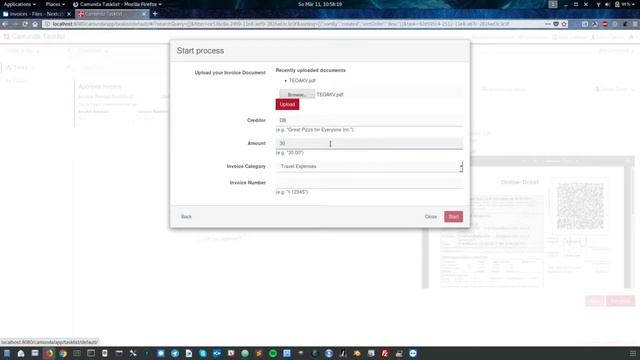The image size is (640, 360).
Task: Open the Camunda Tasklist - Mozilla Firefox window menu
Action: pos(117,4)
